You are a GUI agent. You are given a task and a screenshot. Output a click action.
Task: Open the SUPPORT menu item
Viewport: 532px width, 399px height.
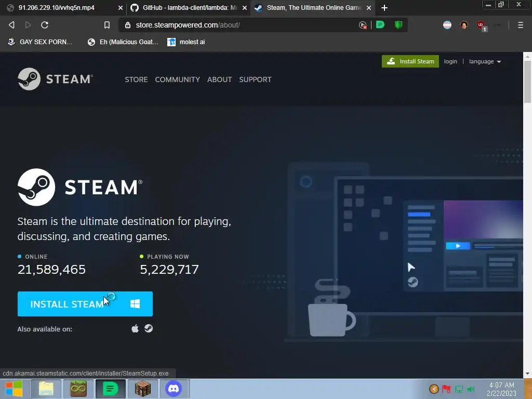click(x=255, y=79)
